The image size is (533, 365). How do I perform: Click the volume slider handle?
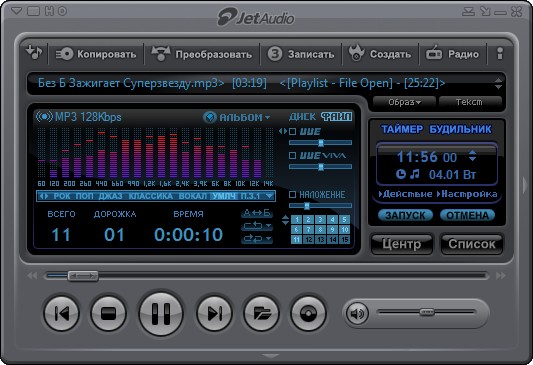tap(427, 312)
